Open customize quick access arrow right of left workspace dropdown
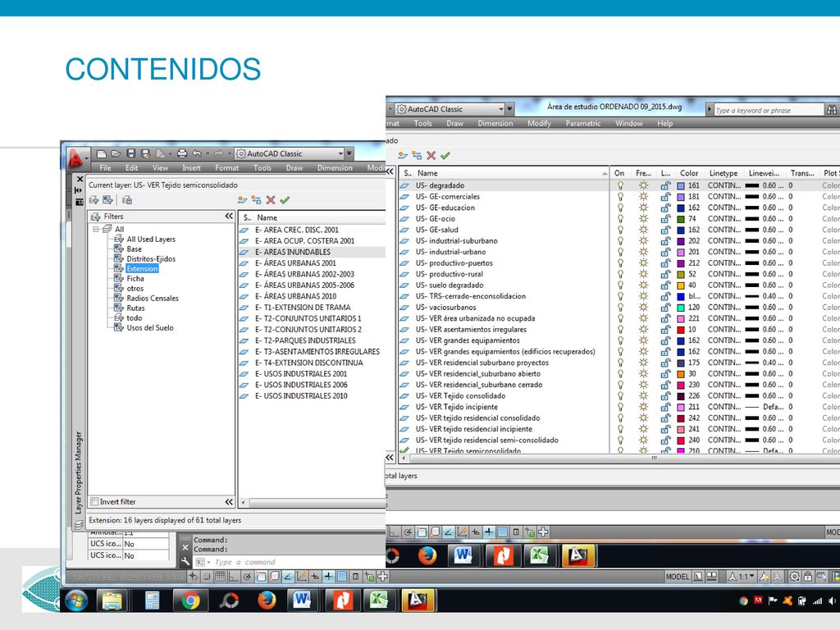Image resolution: width=840 pixels, height=630 pixels. [x=349, y=153]
